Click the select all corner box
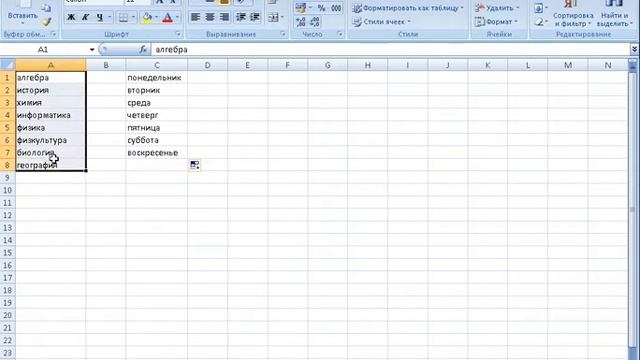Image resolution: width=640 pixels, height=360 pixels. (8, 65)
